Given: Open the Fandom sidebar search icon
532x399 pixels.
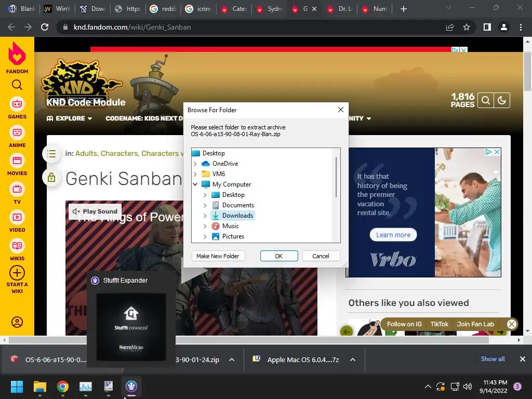Looking at the screenshot, I should pos(17,85).
